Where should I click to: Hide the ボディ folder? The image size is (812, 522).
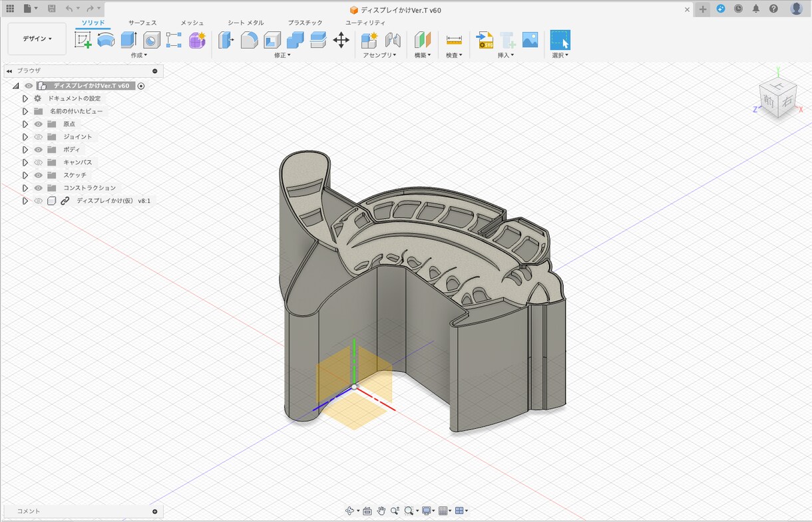[39, 150]
